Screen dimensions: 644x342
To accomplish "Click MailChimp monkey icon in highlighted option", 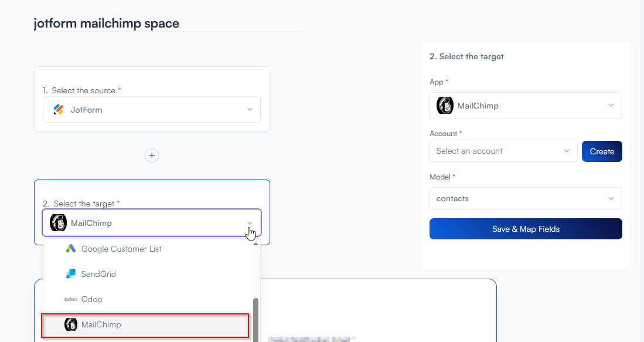I will tap(71, 324).
